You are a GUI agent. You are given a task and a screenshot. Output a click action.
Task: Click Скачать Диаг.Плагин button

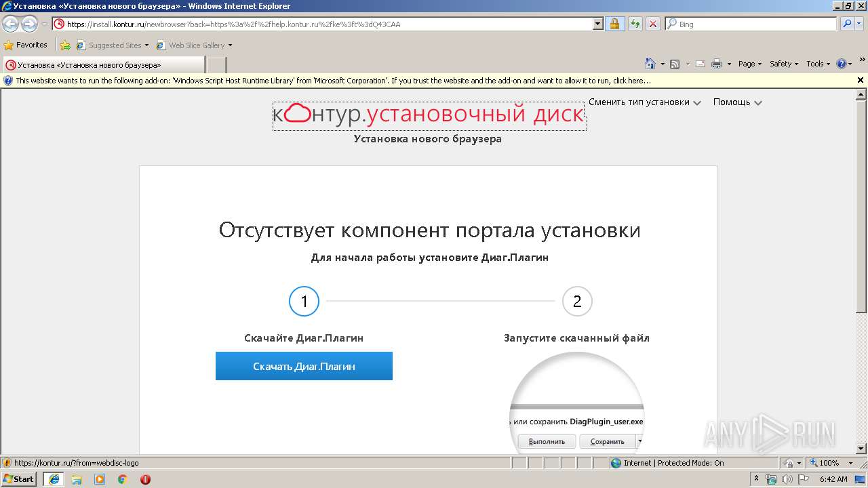coord(304,366)
